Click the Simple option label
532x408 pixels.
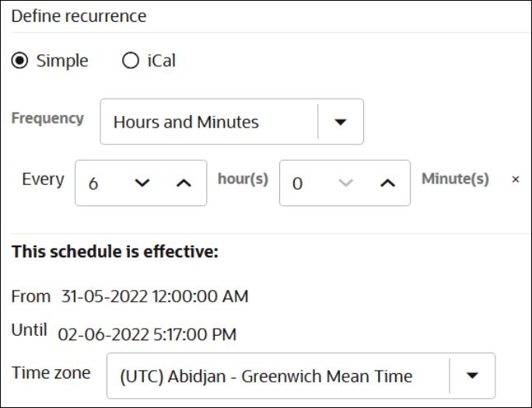coord(62,61)
